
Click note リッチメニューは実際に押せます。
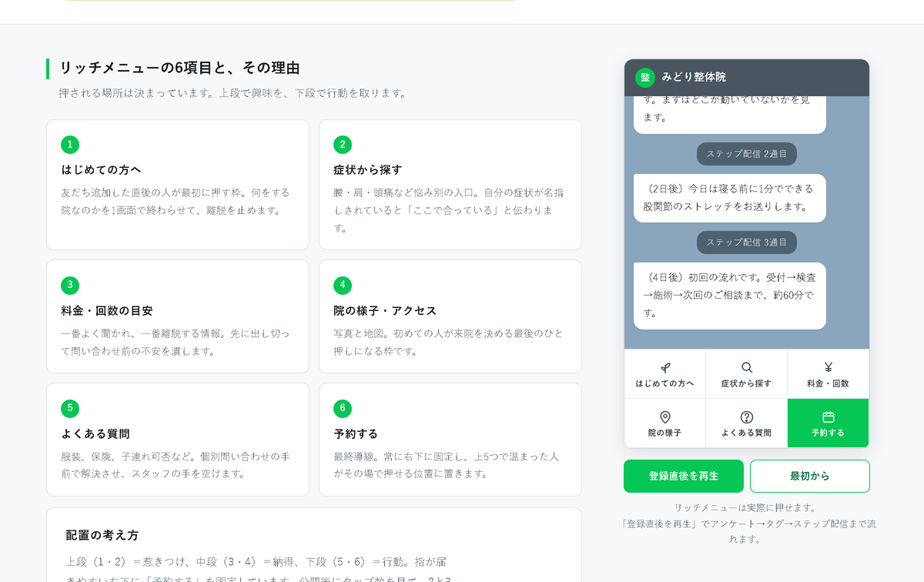coord(745,508)
